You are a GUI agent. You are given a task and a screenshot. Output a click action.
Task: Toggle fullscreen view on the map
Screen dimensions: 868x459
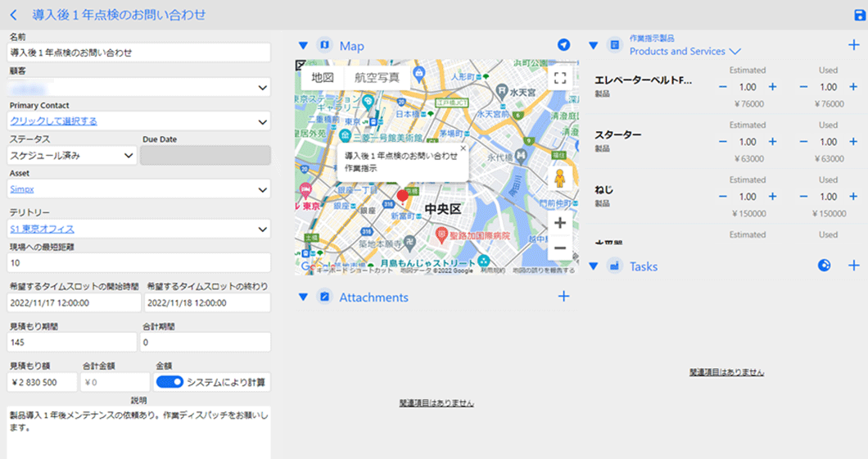pyautogui.click(x=560, y=78)
